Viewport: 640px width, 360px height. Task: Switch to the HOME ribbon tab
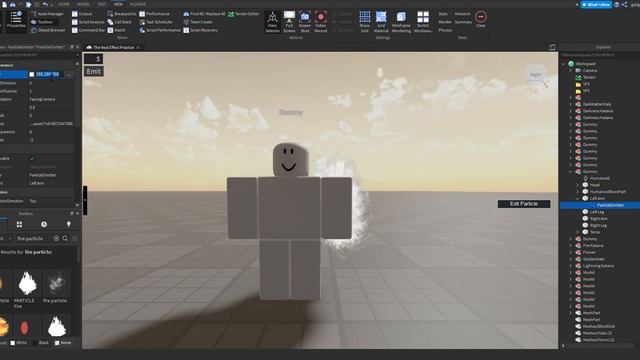(x=64, y=4)
